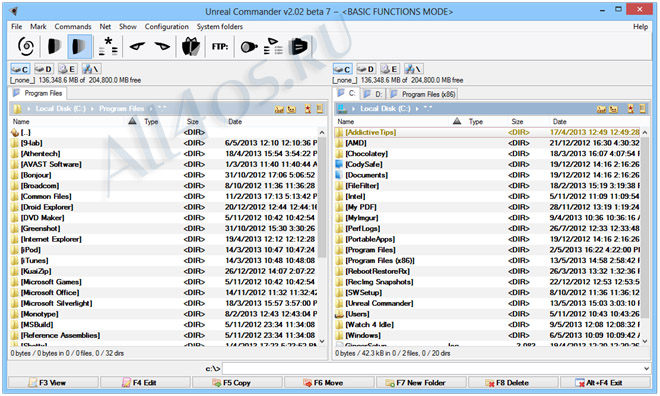Screen dimensions: 660x396
Task: Select optical drive E in right panel
Action: point(389,69)
